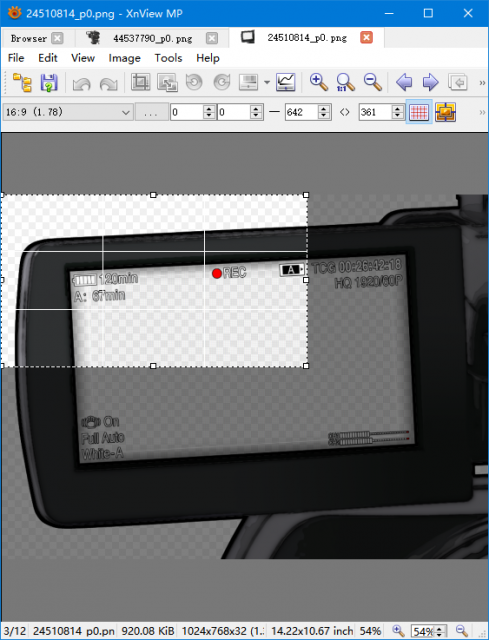Open the Edit menu

pos(48,58)
